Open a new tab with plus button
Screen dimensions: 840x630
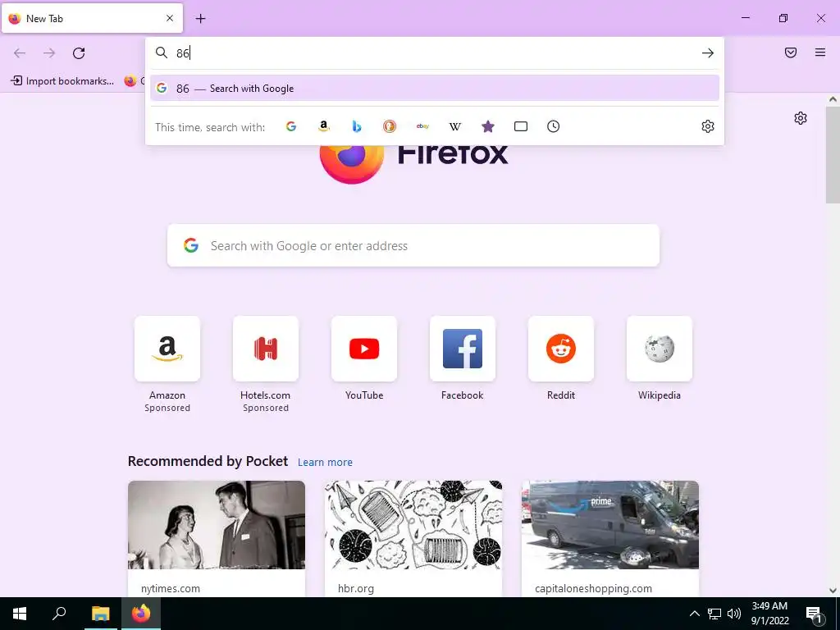coord(200,19)
